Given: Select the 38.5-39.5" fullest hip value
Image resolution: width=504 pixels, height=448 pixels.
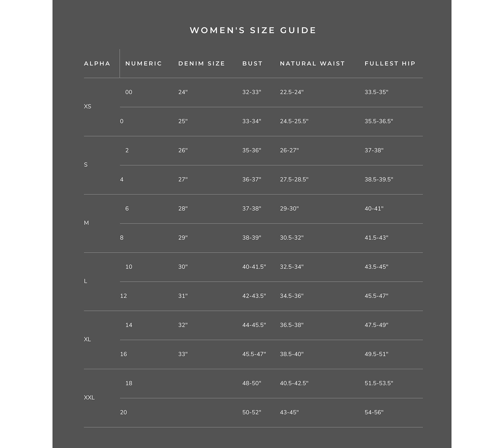Looking at the screenshot, I should [x=379, y=180].
